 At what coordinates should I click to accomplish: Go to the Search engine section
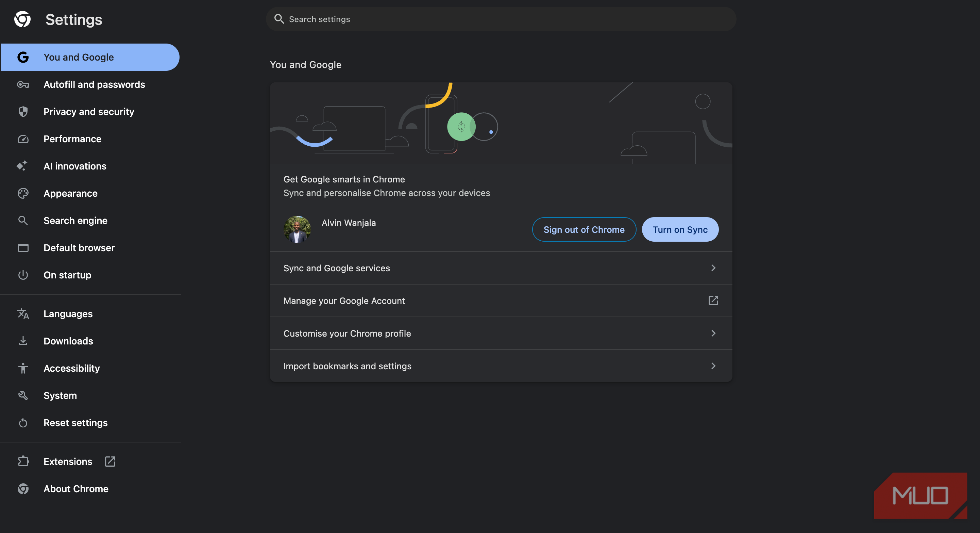pyautogui.click(x=75, y=221)
